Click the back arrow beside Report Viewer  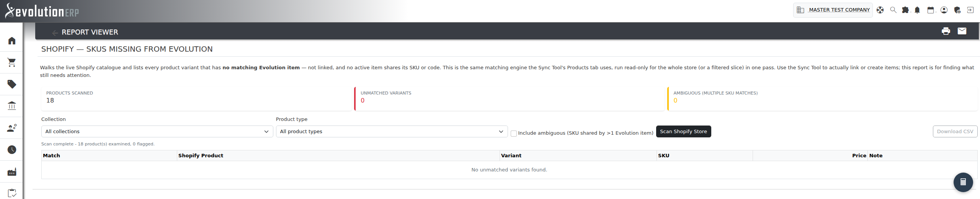55,33
